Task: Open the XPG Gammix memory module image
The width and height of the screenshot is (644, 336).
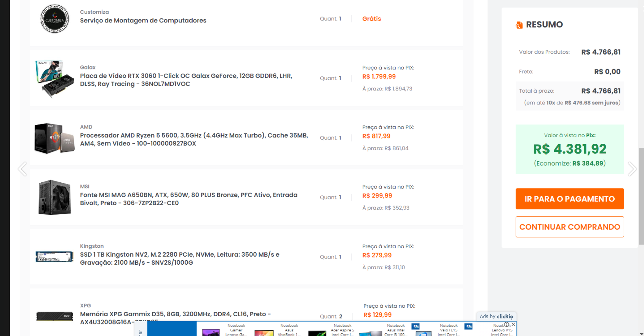Action: 55,316
